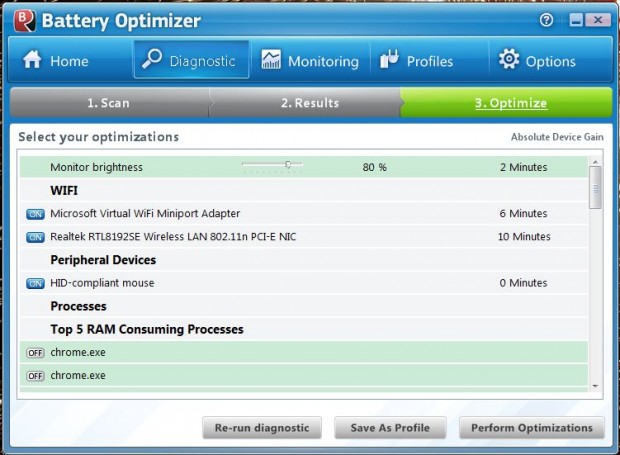620x455 pixels.
Task: Select step 3. Optimize
Action: [x=507, y=103]
